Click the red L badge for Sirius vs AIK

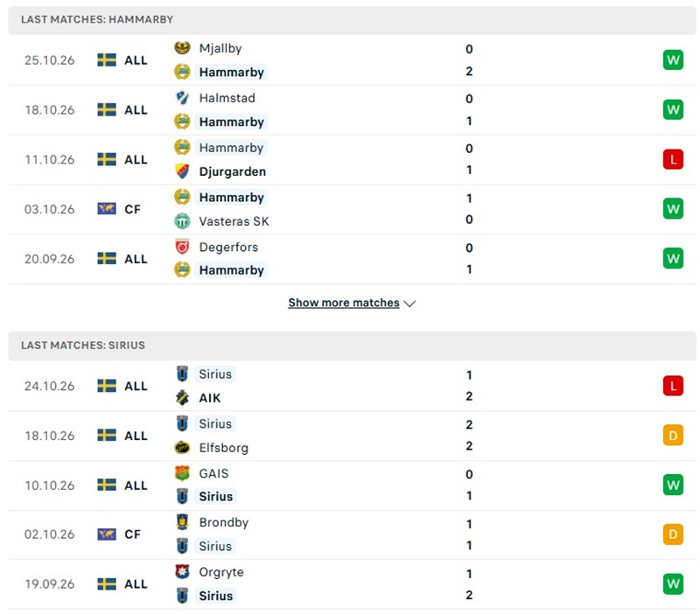(673, 386)
